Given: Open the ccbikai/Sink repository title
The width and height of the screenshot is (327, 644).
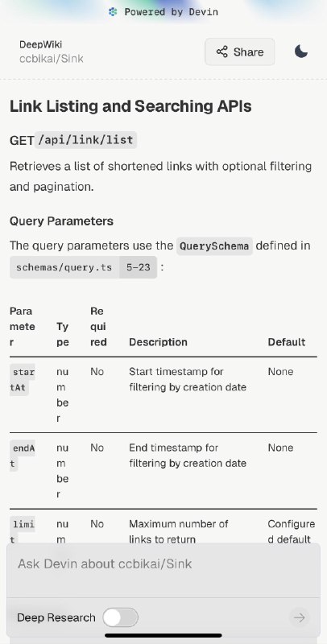Looking at the screenshot, I should 52,59.
